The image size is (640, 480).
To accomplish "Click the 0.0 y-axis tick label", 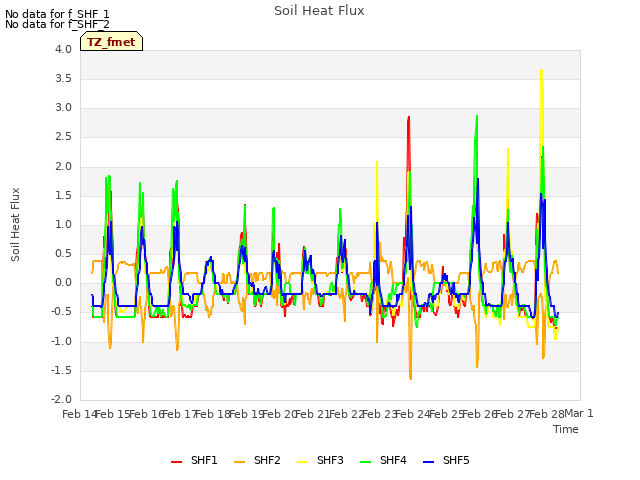I will [63, 283].
